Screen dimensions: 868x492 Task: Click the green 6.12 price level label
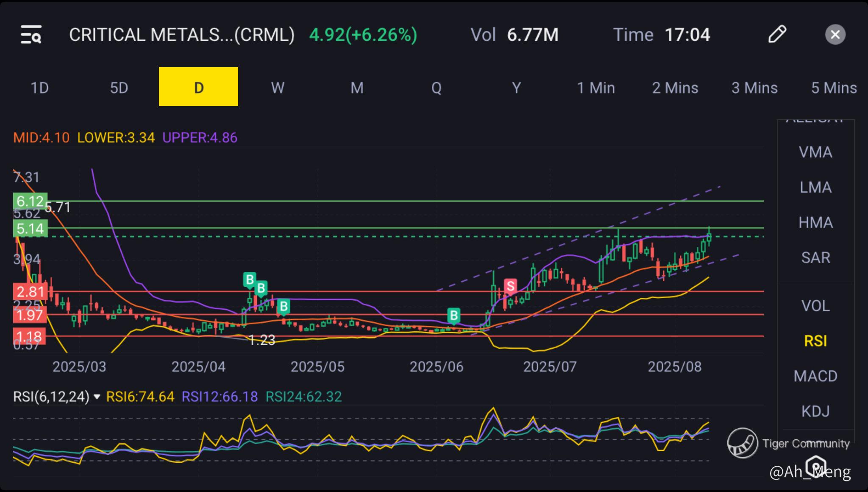click(30, 201)
